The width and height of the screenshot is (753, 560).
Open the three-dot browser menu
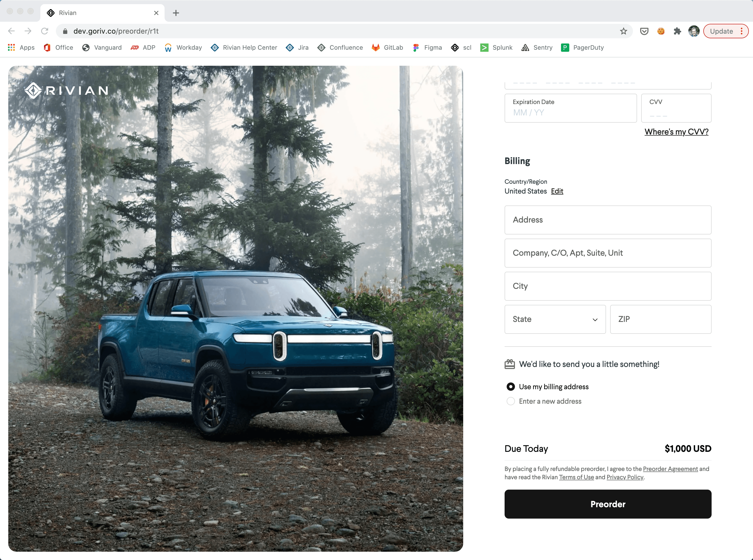coord(742,31)
